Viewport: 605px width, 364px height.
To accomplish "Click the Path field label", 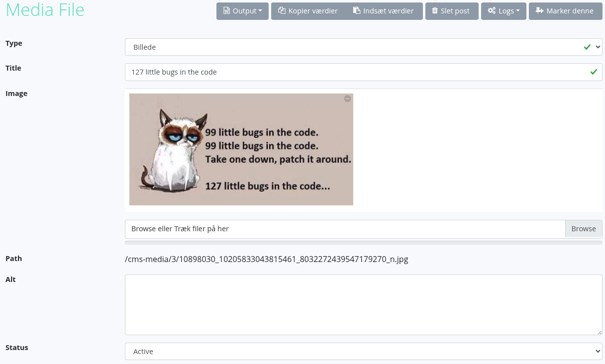I will 14,259.
